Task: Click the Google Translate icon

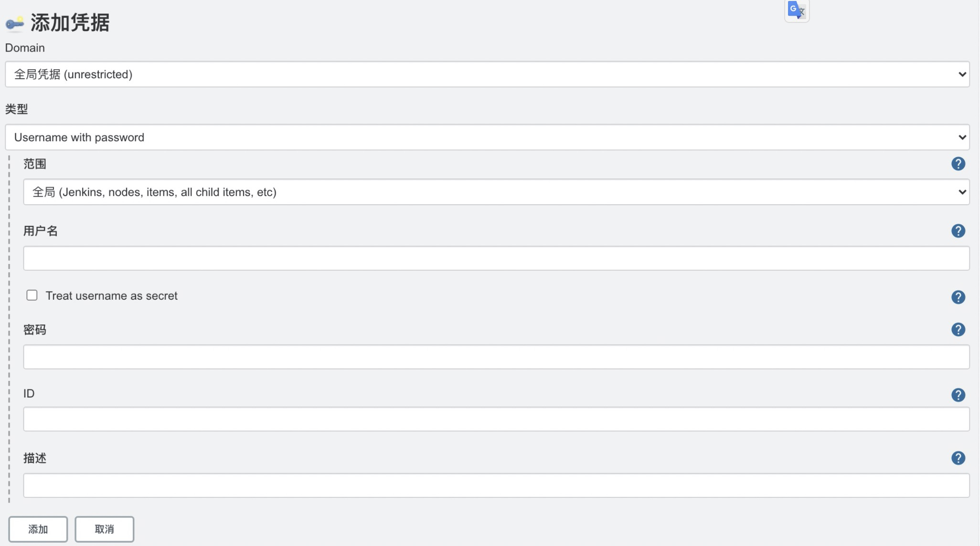Action: pos(797,10)
